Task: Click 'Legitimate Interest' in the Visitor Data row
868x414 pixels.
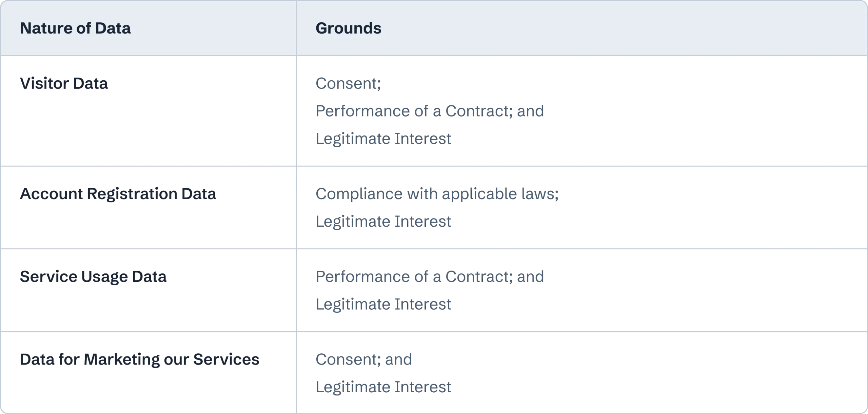Action: click(x=383, y=139)
